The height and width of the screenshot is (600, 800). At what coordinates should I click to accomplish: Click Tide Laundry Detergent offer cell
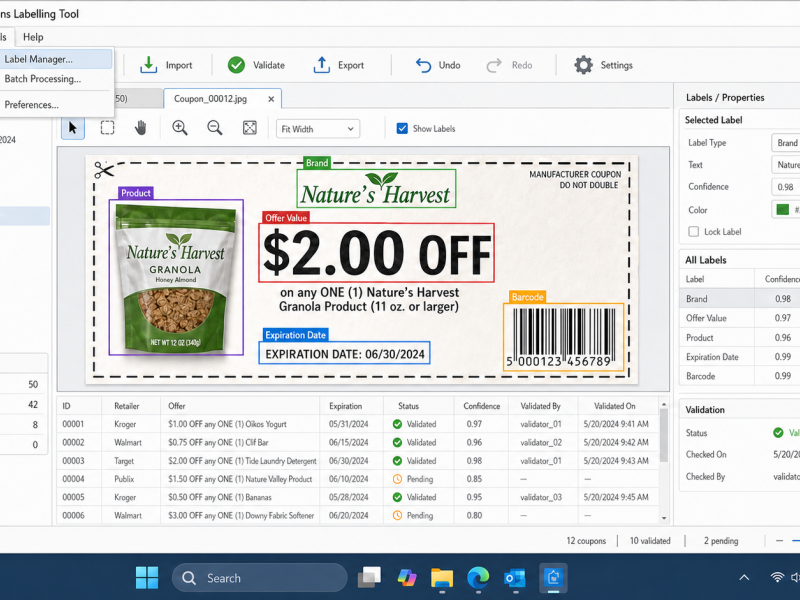[242, 461]
